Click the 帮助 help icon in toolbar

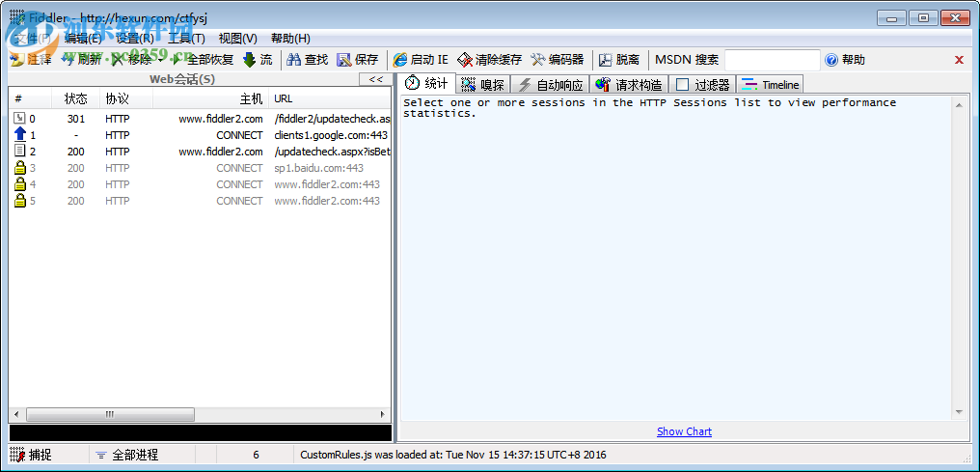pos(831,60)
